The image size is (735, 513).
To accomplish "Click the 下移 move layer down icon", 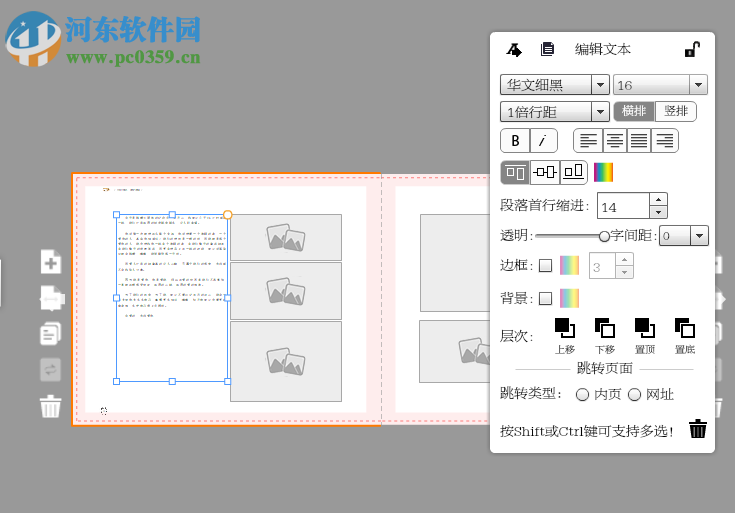I will [605, 328].
